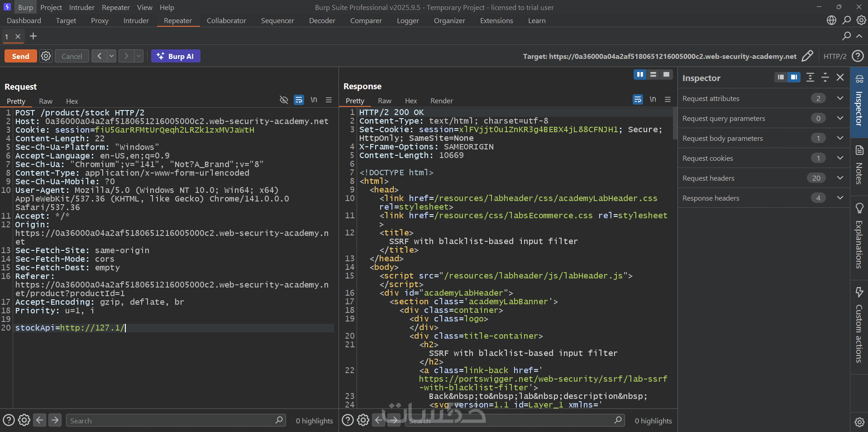Expand the Request headers section
This screenshot has width=868, height=432.
(840, 178)
